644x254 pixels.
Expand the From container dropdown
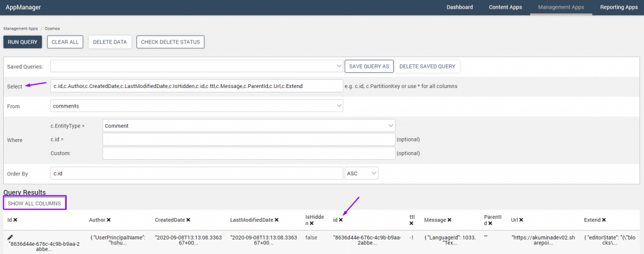click(196, 106)
